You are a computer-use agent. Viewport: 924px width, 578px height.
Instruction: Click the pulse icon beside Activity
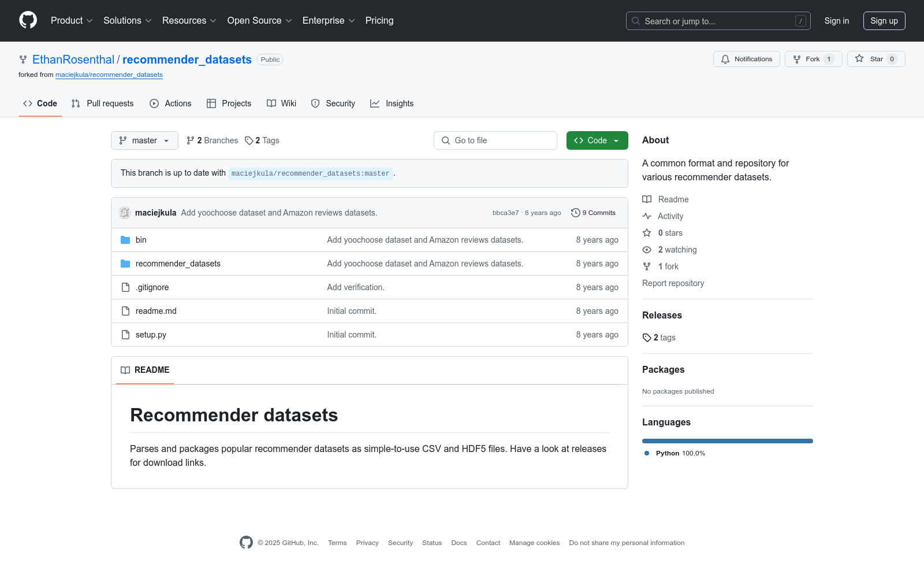tap(647, 216)
